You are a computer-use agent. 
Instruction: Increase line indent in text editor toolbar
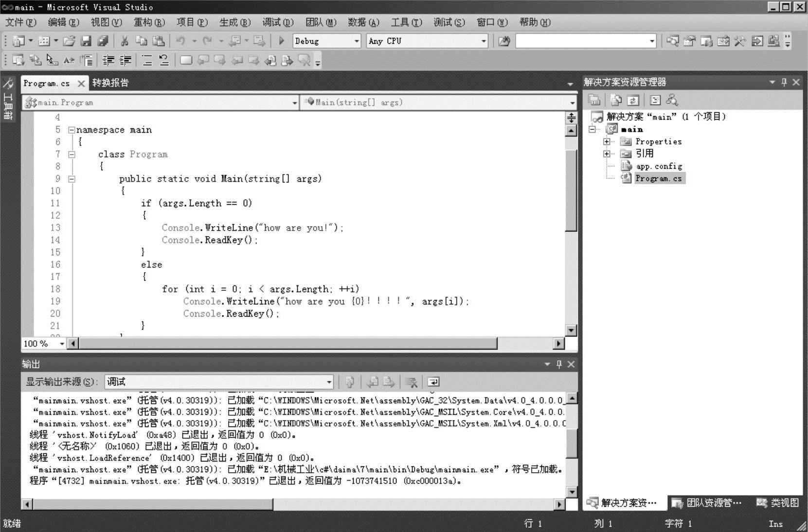pyautogui.click(x=126, y=60)
